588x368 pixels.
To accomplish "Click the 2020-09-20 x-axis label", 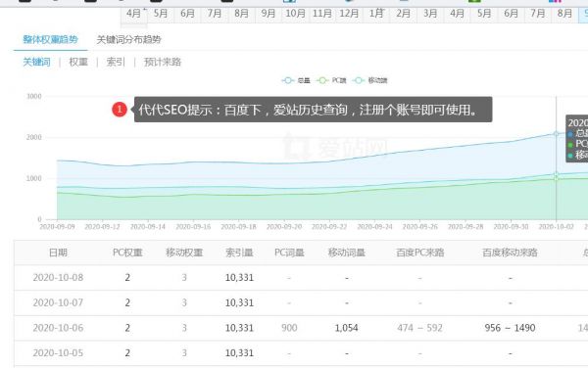I will (284, 226).
